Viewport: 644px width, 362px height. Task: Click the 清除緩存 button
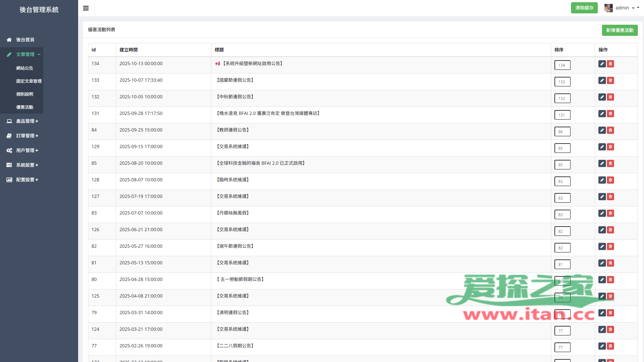pos(584,8)
